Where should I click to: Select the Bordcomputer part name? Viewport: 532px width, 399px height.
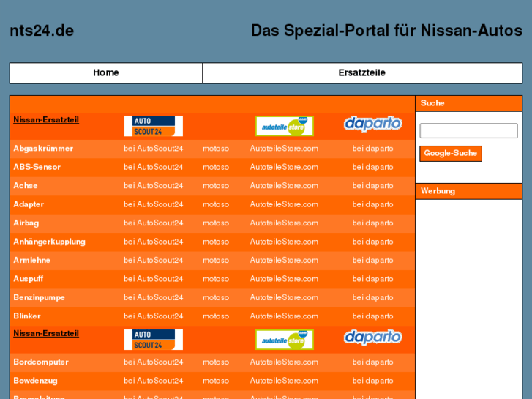pos(41,362)
